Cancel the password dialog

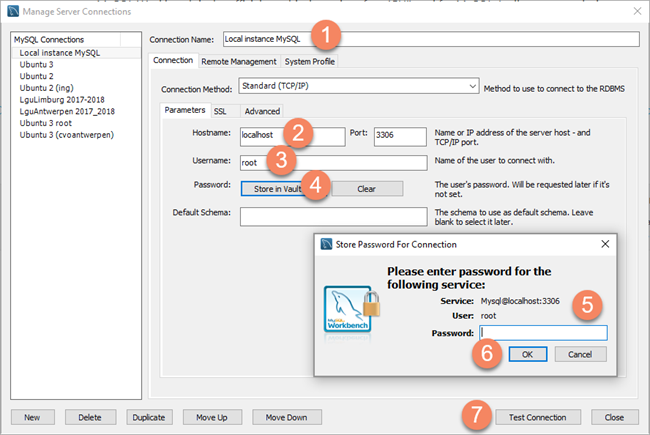(580, 354)
